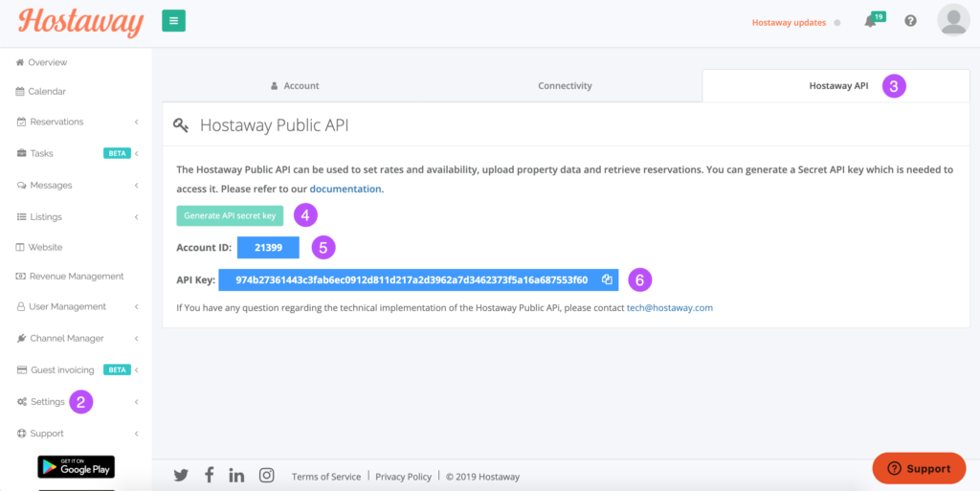Screen dimensions: 980x491
Task: Click the Hostaway Public API heading
Action: pos(275,125)
